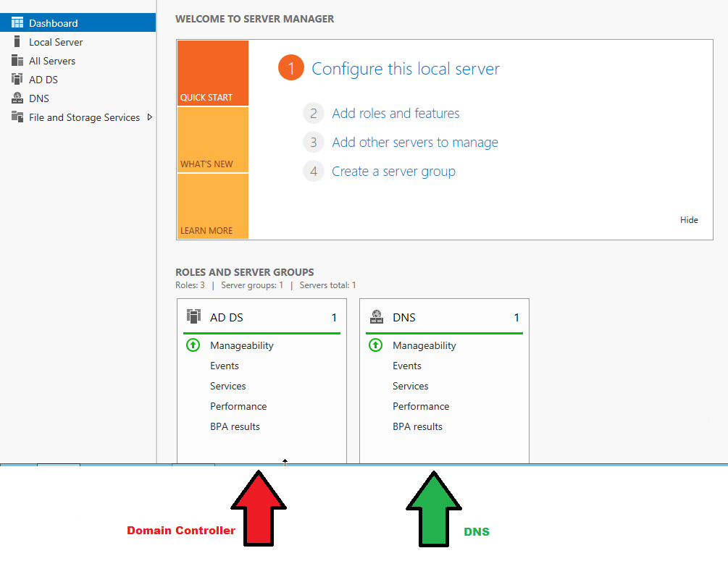Image resolution: width=728 pixels, height=569 pixels.
Task: Open the DNS role tile title
Action: (x=404, y=318)
